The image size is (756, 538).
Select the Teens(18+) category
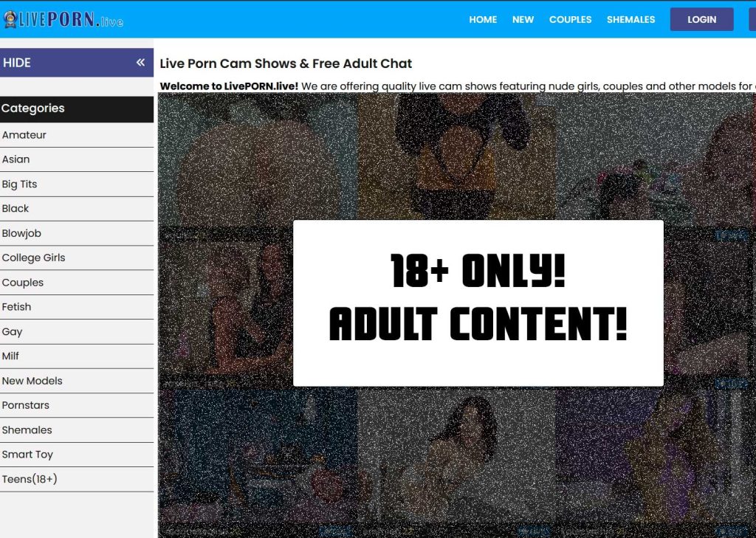(x=30, y=479)
